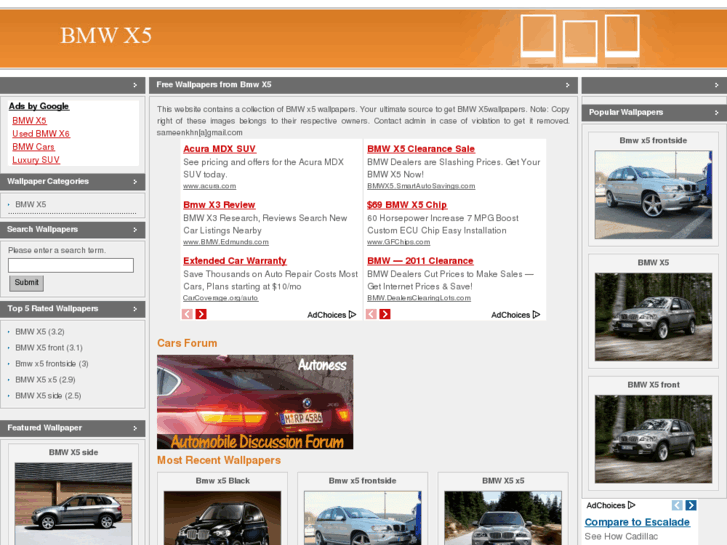This screenshot has height=545, width=727.
Task: Open popular Bmw x5 frontside thumbnail
Action: click(653, 194)
